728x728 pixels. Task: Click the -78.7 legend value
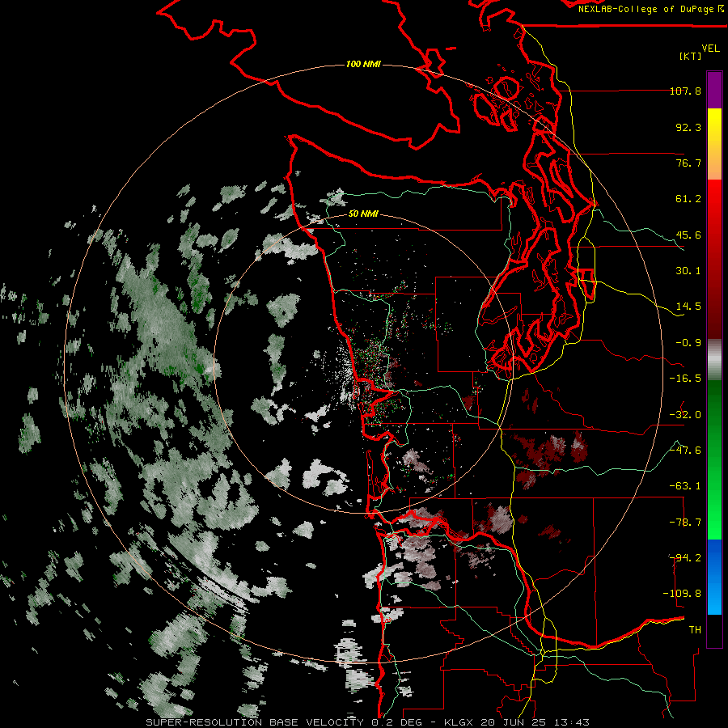tap(685, 523)
